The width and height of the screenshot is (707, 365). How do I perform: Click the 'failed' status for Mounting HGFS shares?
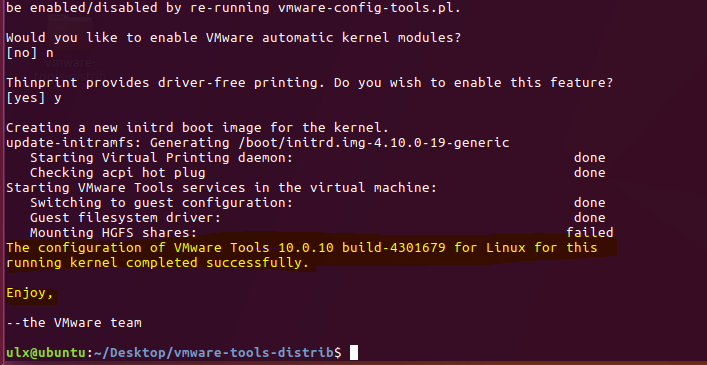(x=590, y=233)
